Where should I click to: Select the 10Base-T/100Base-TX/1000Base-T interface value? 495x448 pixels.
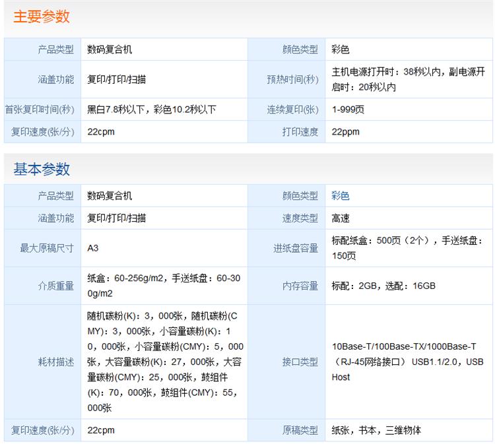point(408,362)
